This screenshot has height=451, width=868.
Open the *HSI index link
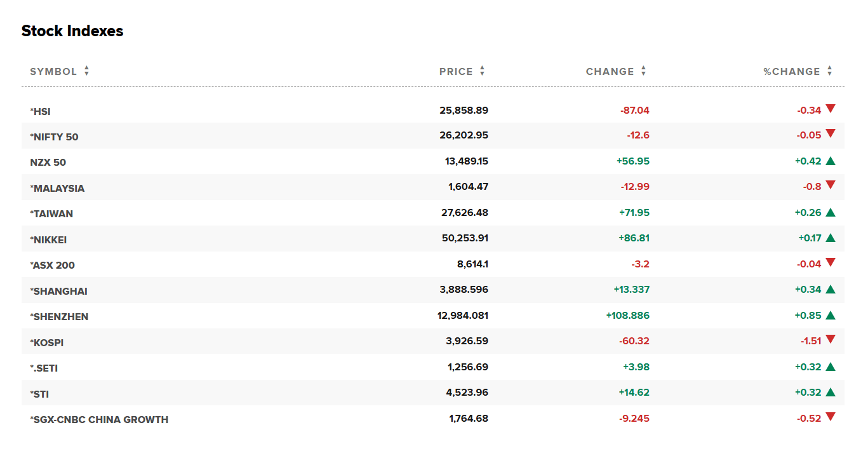click(x=40, y=111)
